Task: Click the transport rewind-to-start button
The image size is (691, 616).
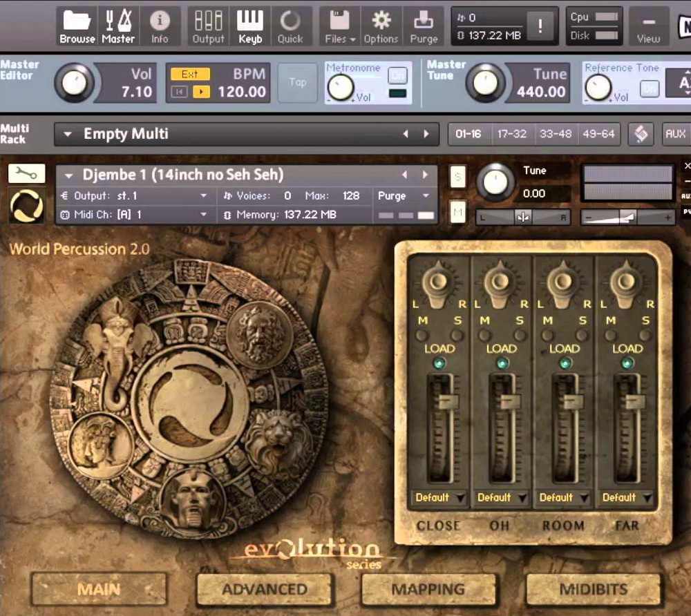Action: click(x=180, y=92)
